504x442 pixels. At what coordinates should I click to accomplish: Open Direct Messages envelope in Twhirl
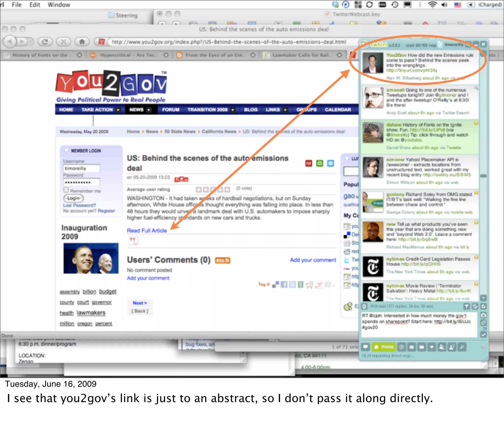411,347
